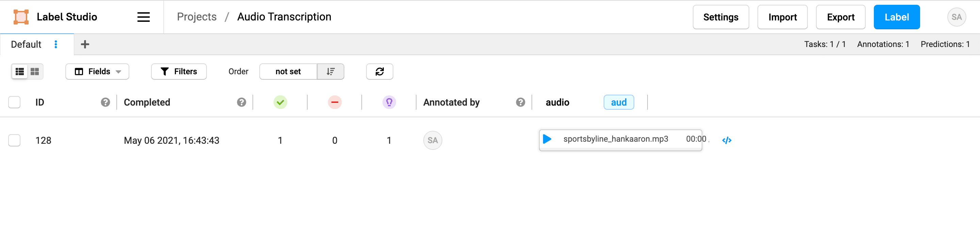The image size is (980, 250).
Task: Click the red cancelled annotations icon
Action: pyautogui.click(x=334, y=102)
